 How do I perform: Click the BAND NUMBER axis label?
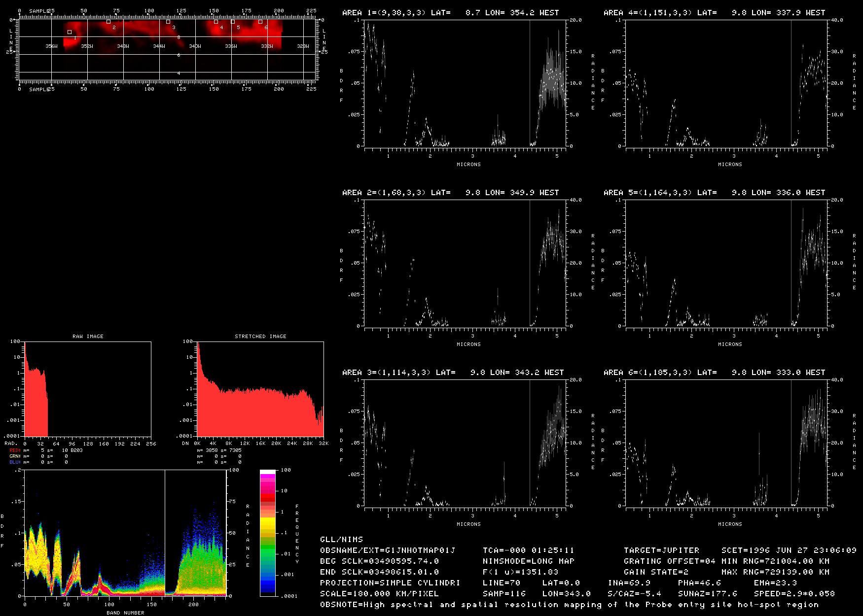coord(125,613)
